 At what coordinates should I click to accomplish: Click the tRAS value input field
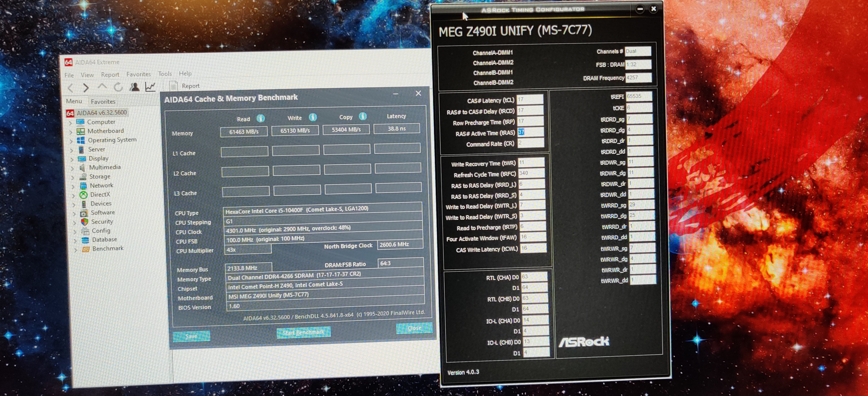click(x=530, y=132)
